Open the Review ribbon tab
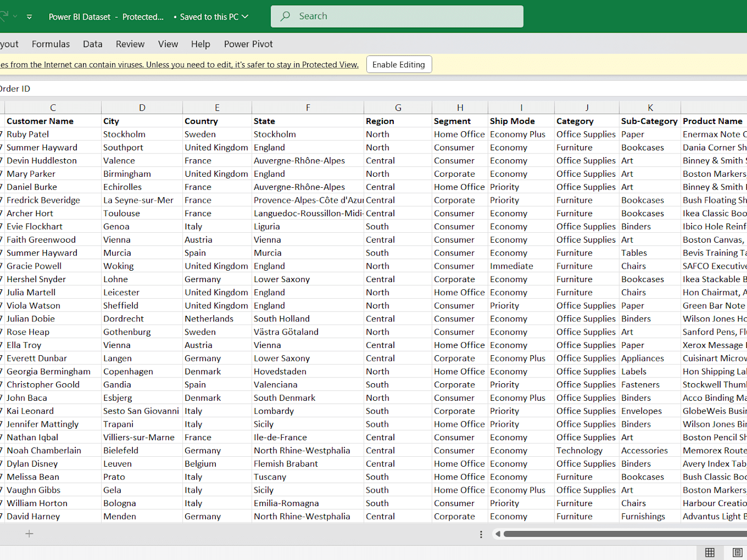Viewport: 747px width, 560px height. click(x=130, y=44)
